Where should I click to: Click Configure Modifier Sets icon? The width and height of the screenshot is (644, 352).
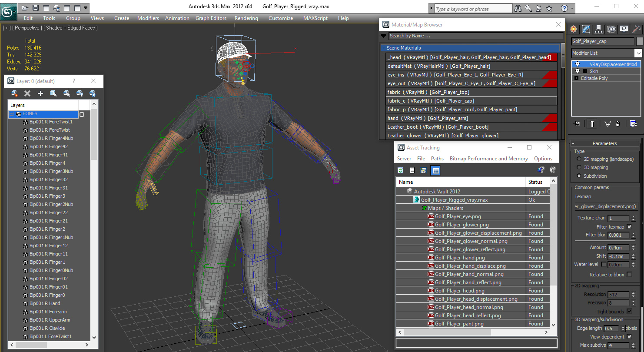pos(633,124)
